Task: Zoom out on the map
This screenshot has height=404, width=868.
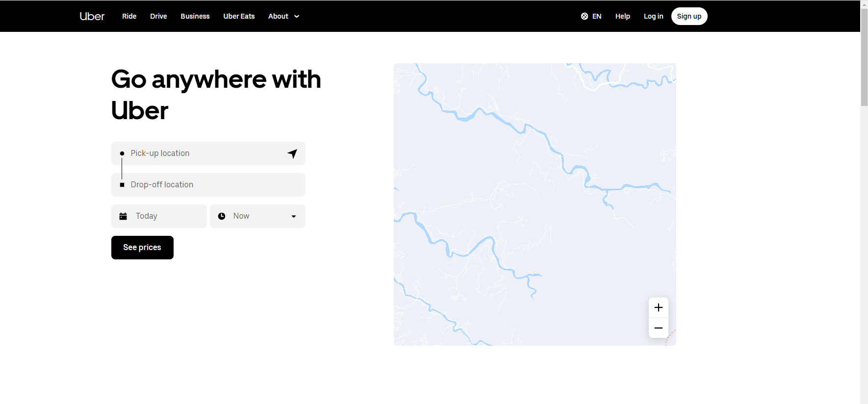Action: (658, 328)
